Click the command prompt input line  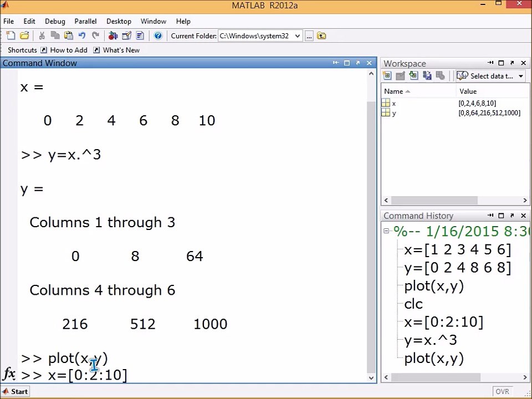(193, 375)
